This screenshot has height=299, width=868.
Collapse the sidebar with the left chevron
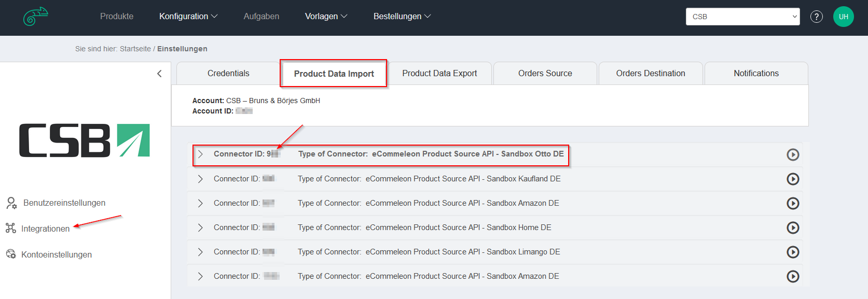point(159,74)
